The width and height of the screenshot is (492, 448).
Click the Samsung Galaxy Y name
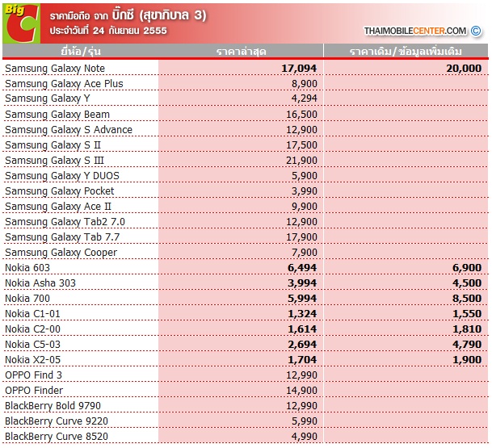click(48, 98)
